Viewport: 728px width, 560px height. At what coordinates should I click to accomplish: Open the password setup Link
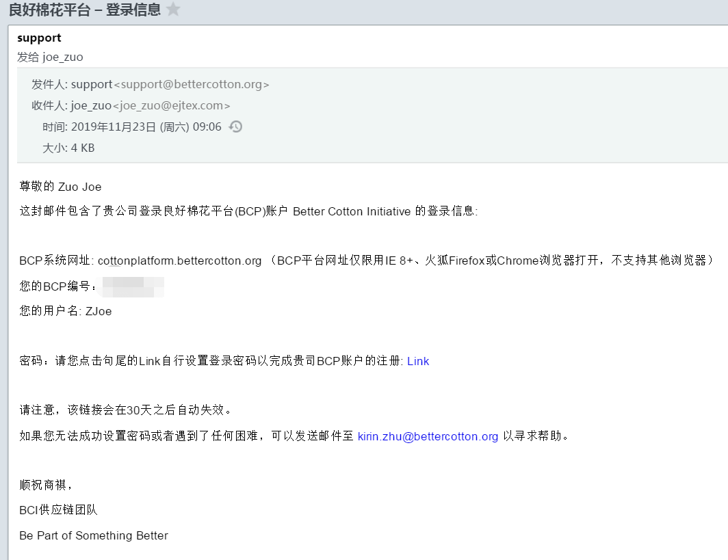(x=418, y=361)
